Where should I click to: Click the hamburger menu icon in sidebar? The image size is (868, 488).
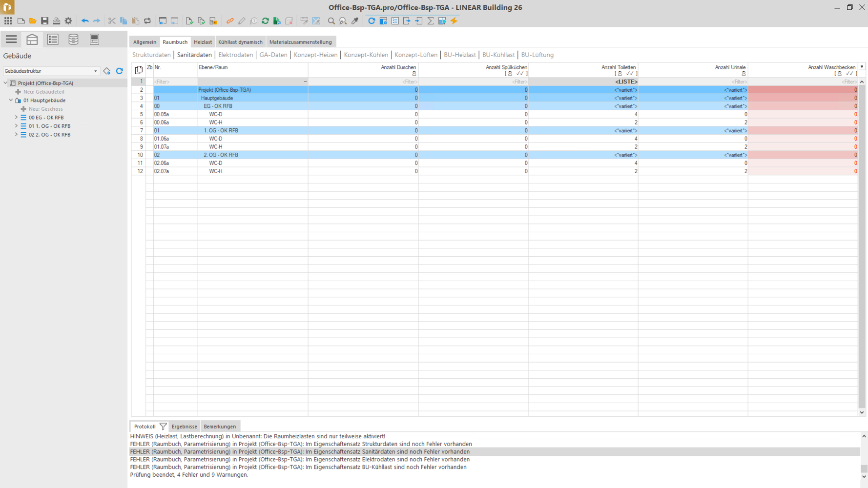(11, 40)
